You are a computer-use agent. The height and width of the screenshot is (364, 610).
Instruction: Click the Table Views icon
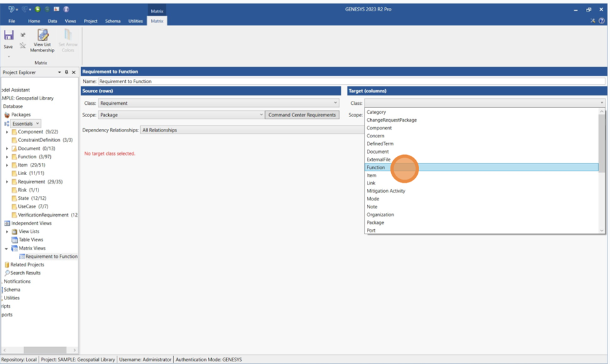click(x=14, y=240)
